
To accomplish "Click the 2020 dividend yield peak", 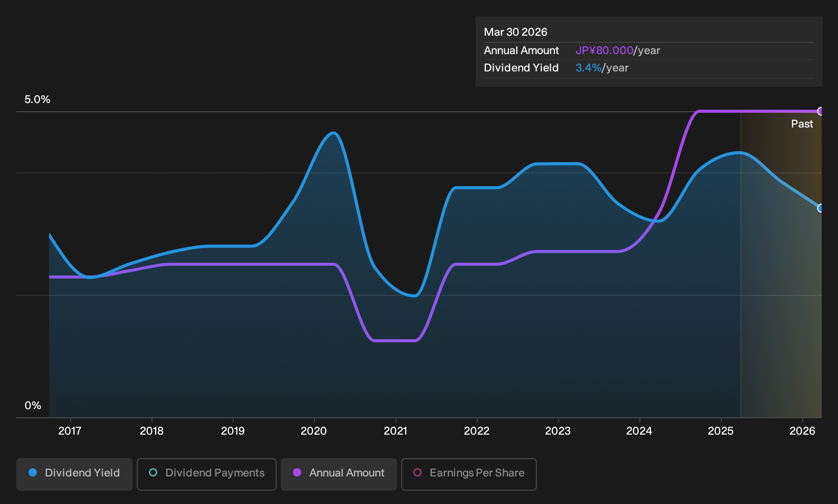I will coord(333,133).
